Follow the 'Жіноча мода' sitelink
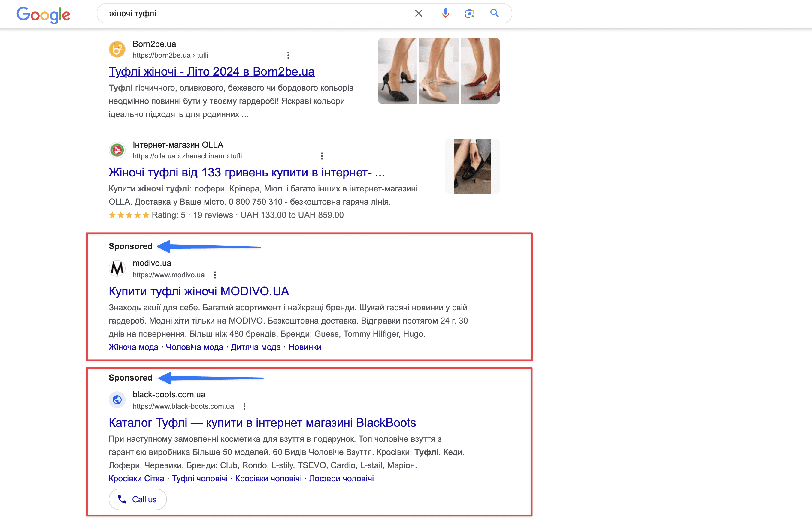The height and width of the screenshot is (521, 812). point(133,347)
